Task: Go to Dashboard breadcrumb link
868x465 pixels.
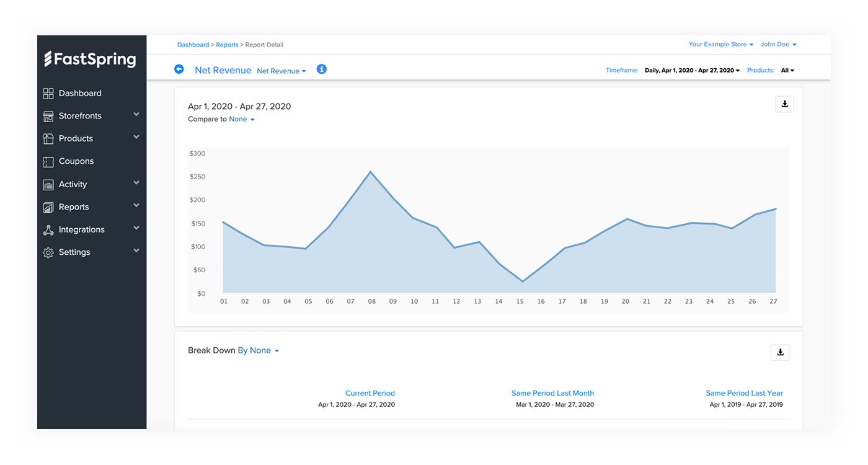Action: click(x=193, y=45)
